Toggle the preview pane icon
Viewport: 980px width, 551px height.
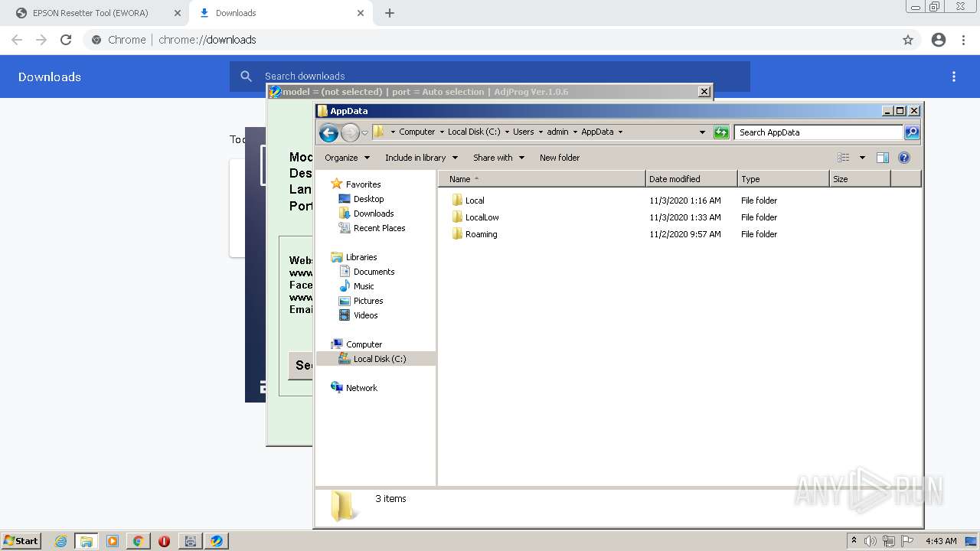[x=882, y=158]
